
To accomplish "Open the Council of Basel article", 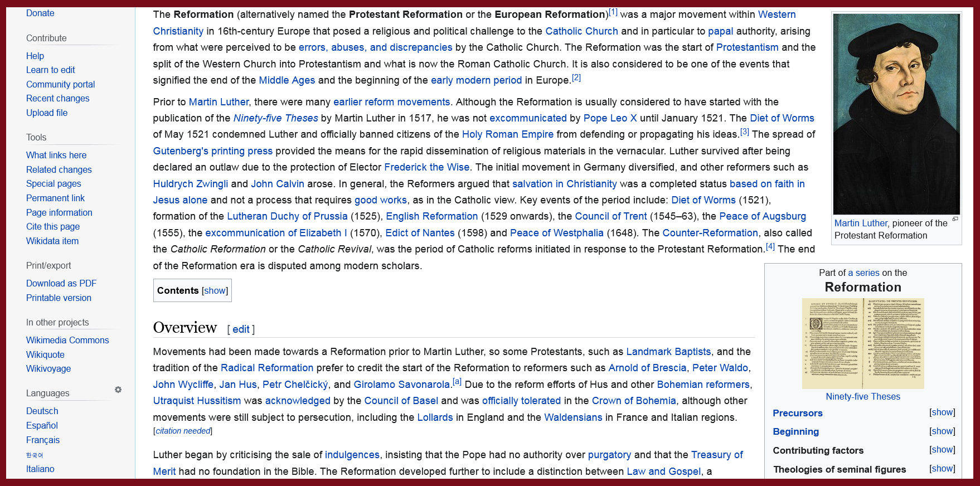I will click(x=401, y=401).
